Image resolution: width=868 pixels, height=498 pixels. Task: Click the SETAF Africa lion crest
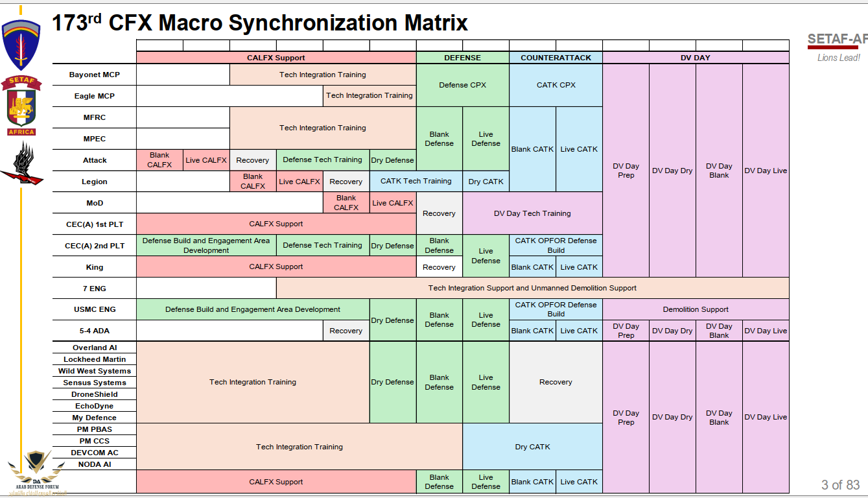tap(21, 106)
